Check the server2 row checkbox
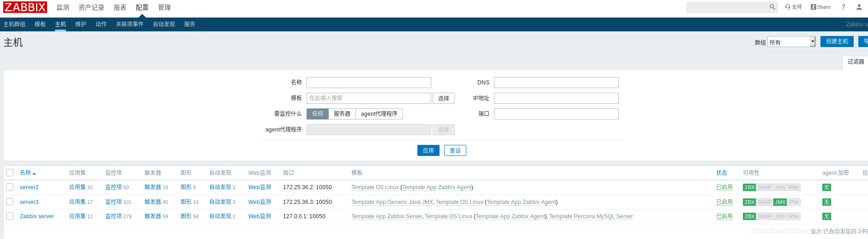 (x=10, y=187)
